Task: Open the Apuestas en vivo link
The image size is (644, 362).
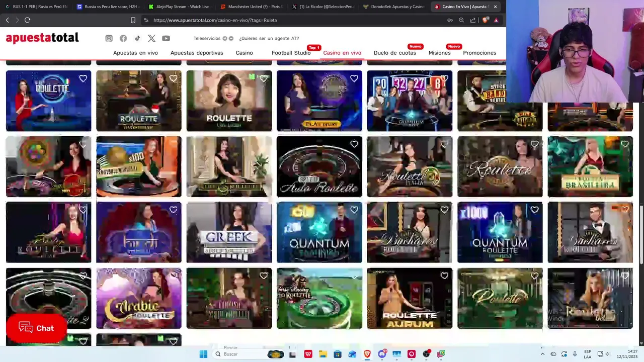Action: tap(135, 53)
